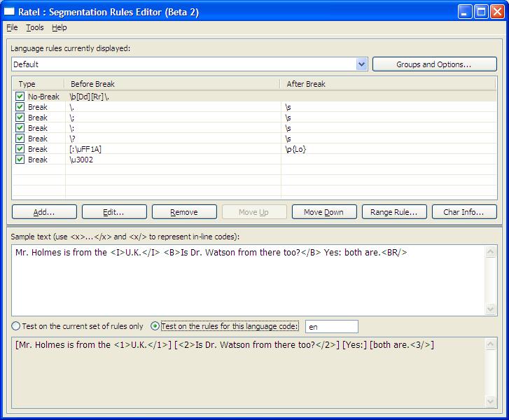Click inside the sample text area
This screenshot has width=509, height=420.
(249, 280)
